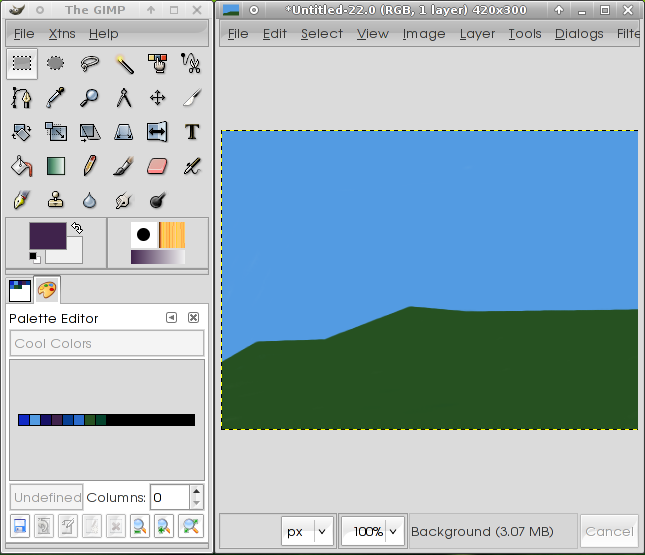Switch to the Images dock tab
Viewport: 645px width, 555px height.
(20, 290)
